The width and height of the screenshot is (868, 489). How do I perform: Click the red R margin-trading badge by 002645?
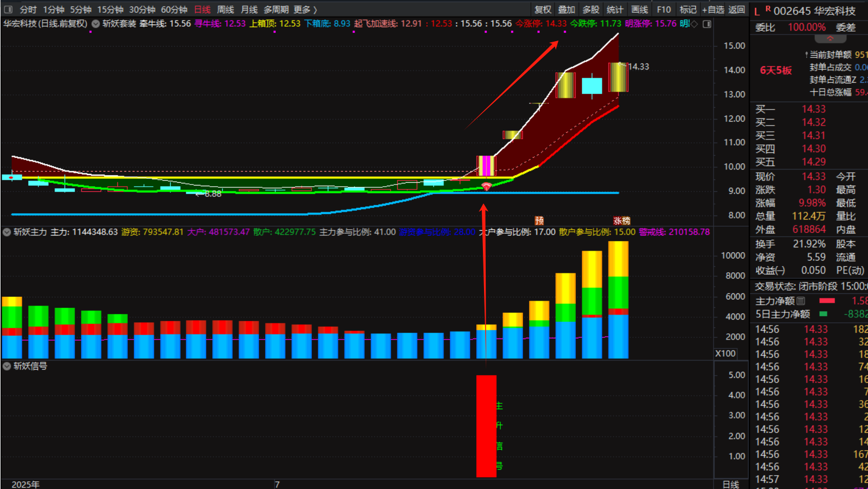point(768,8)
